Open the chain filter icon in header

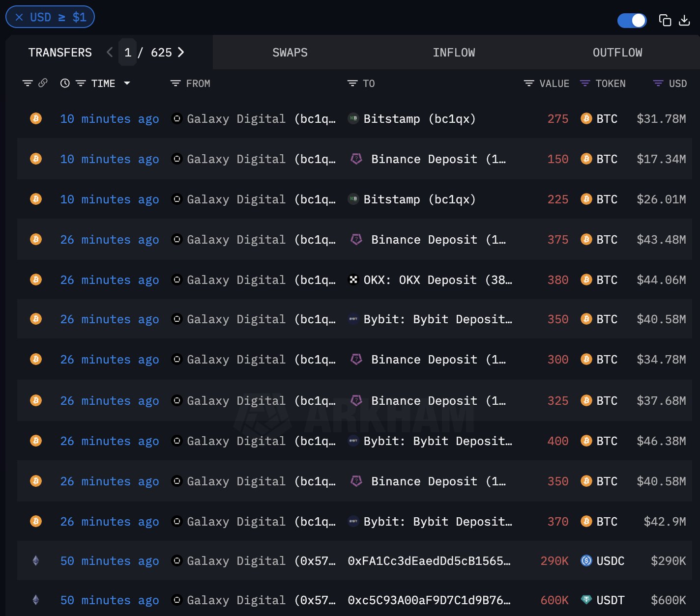click(28, 83)
